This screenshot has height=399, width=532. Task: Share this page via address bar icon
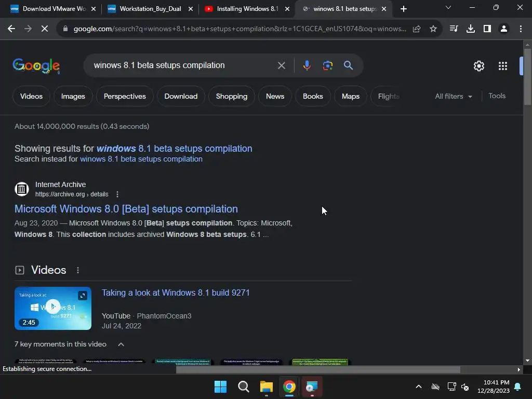(417, 29)
